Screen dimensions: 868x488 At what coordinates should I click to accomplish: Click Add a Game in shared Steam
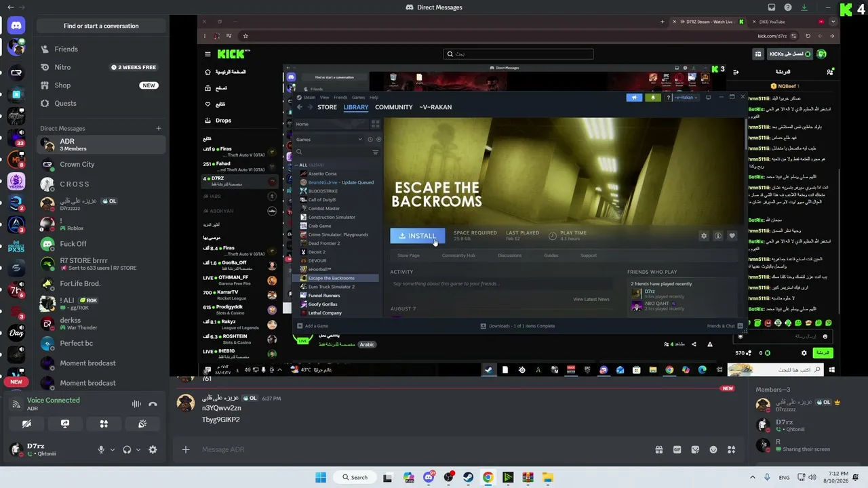click(312, 326)
